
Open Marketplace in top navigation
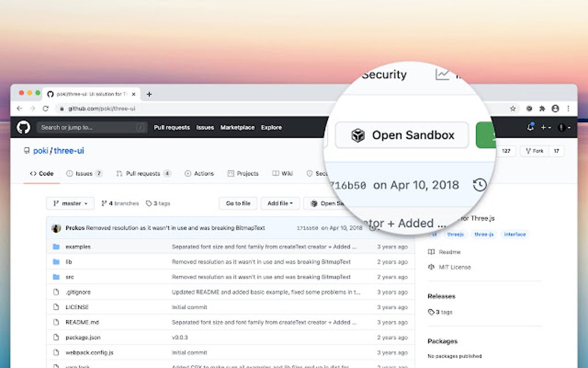point(238,127)
